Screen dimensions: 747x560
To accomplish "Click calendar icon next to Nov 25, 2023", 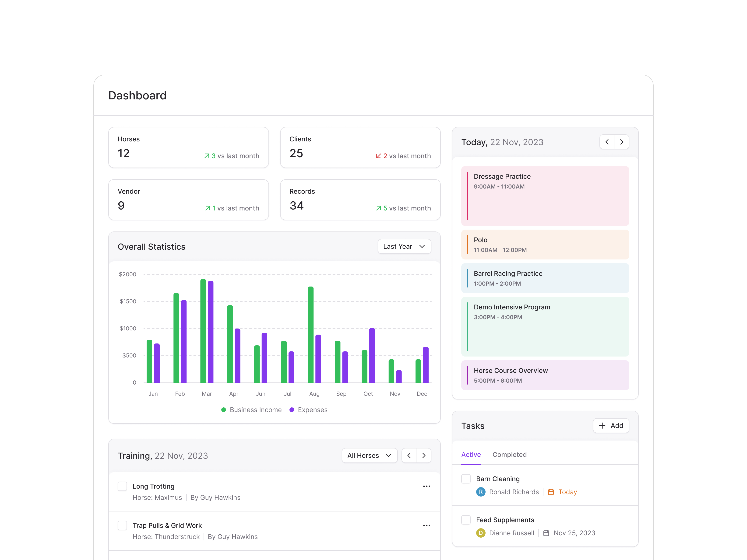I will (546, 533).
